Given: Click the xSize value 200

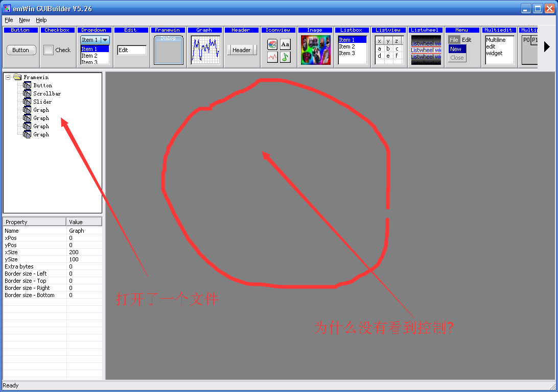Looking at the screenshot, I should coord(85,252).
